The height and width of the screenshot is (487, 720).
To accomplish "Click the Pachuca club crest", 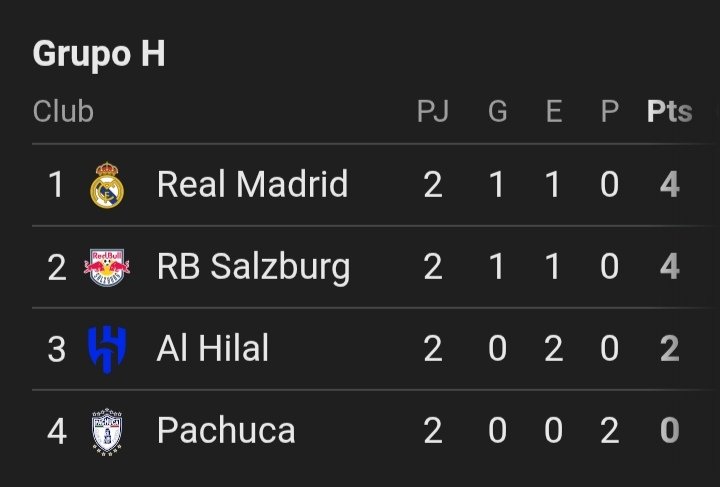I will (107, 431).
